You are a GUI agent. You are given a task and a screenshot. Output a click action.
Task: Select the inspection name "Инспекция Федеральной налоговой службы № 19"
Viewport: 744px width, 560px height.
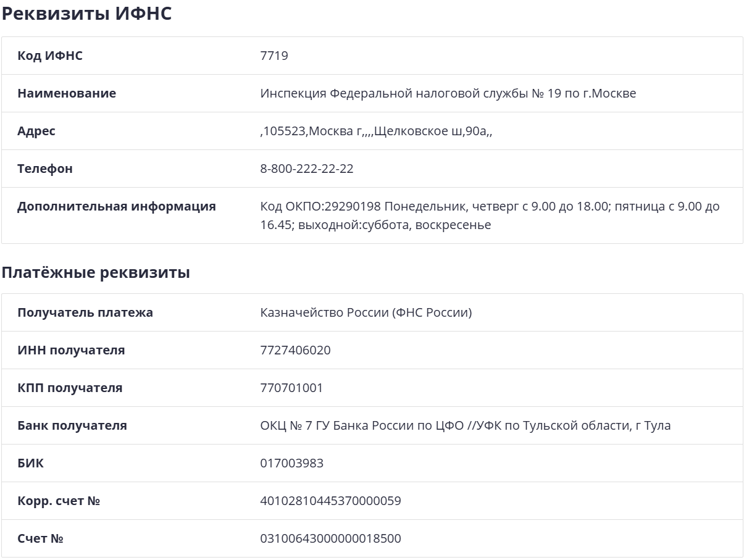(448, 94)
